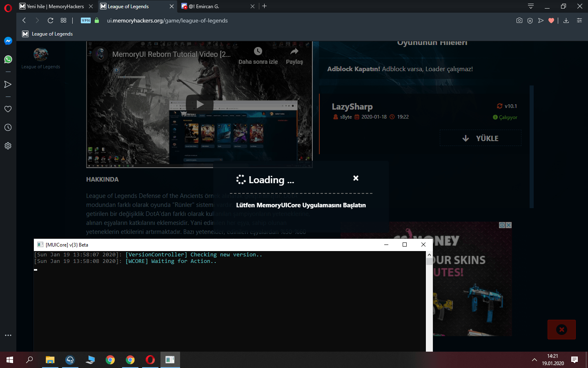Image resolution: width=588 pixels, height=368 pixels.
Task: Open File Explorer from taskbar
Action: [50, 360]
